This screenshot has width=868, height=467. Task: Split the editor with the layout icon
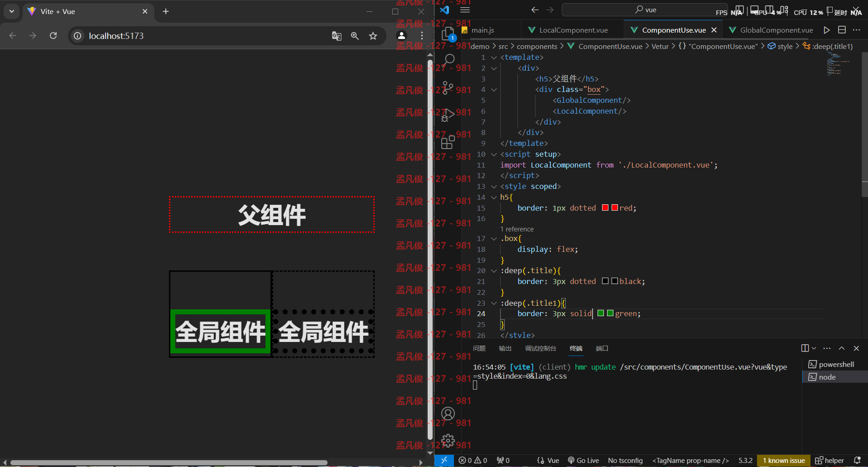(x=842, y=30)
